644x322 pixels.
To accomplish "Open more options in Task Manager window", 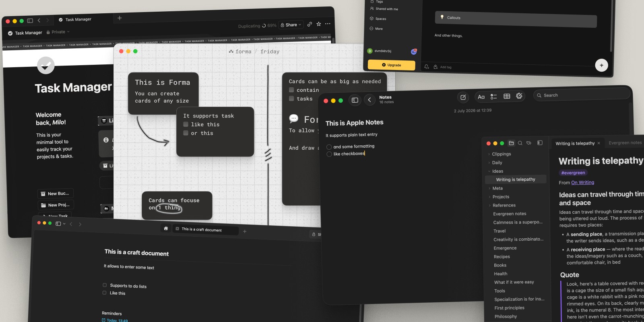I will pos(328,24).
